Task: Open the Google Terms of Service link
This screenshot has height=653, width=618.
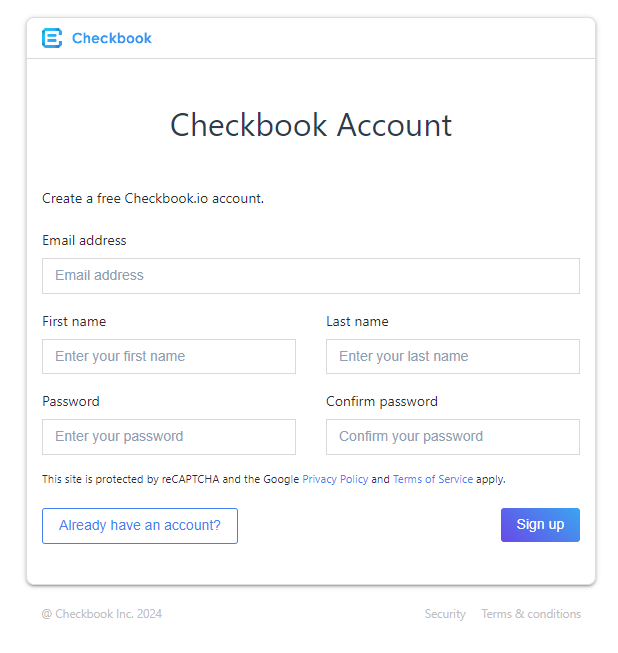Action: point(433,479)
